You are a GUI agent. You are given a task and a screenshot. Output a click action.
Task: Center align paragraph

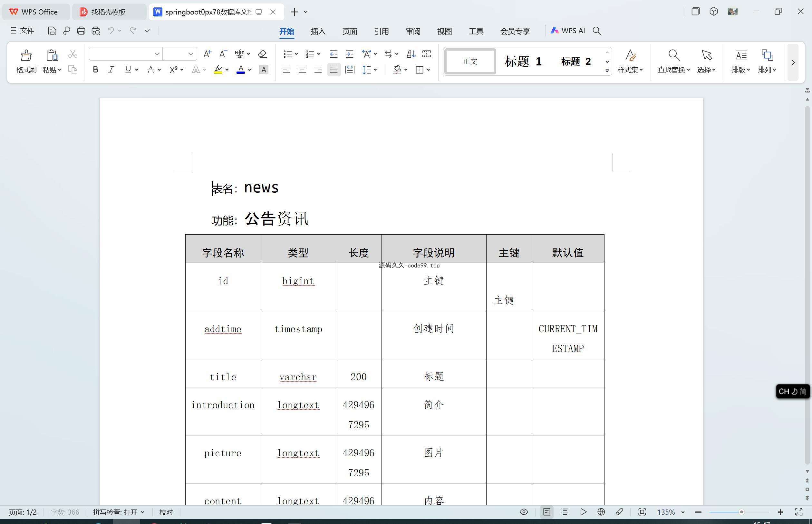point(302,70)
